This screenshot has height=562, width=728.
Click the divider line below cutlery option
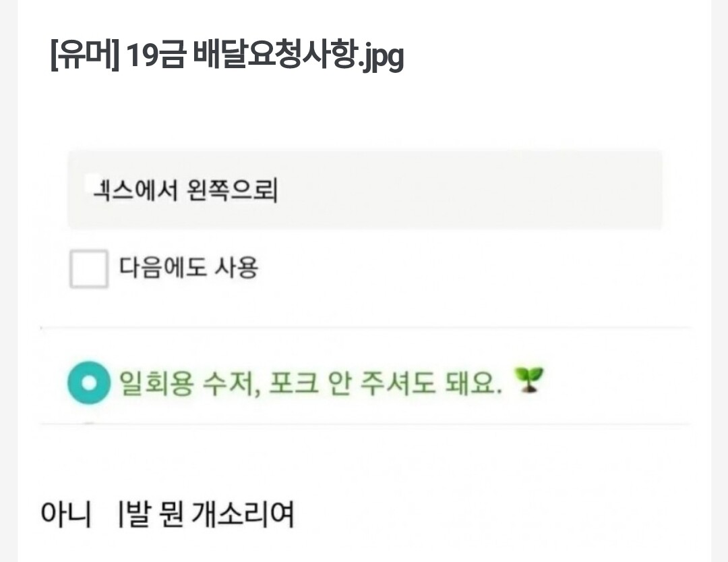click(364, 424)
